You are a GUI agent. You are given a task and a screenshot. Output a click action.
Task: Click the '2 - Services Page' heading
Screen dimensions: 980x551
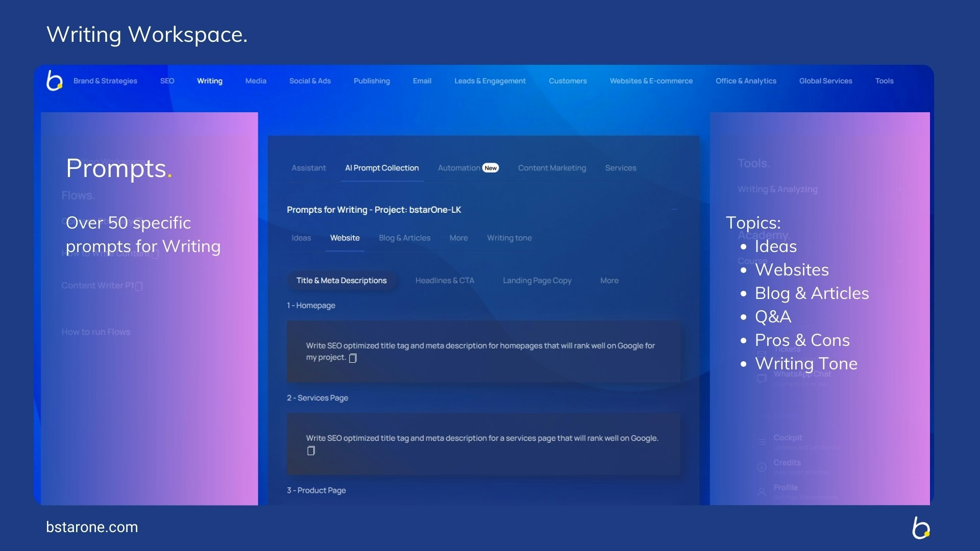coord(317,397)
